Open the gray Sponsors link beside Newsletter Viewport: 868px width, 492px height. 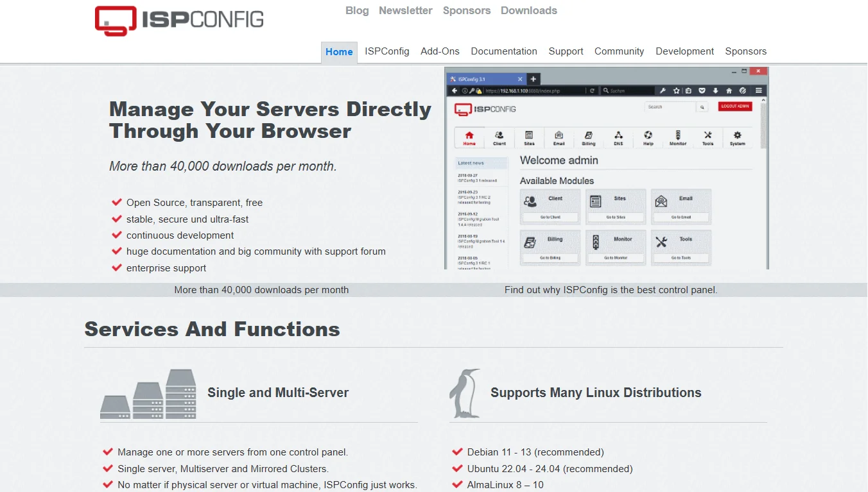point(467,10)
